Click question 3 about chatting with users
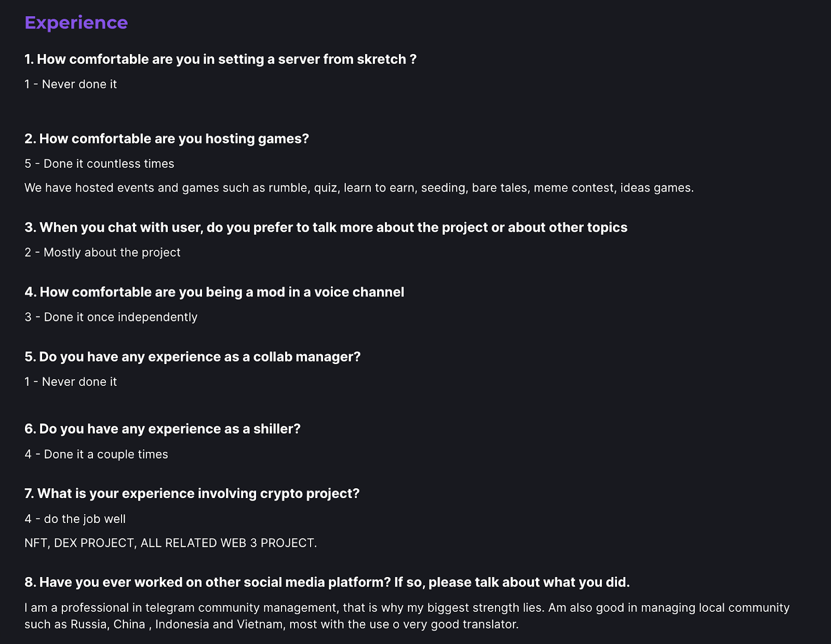831x644 pixels. tap(326, 227)
